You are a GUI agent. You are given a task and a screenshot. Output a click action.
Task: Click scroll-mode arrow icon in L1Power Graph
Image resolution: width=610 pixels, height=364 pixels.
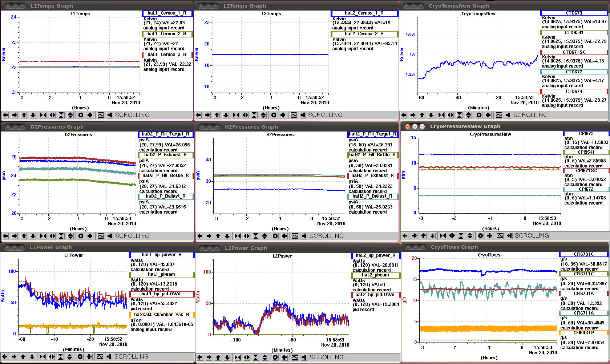[109, 357]
